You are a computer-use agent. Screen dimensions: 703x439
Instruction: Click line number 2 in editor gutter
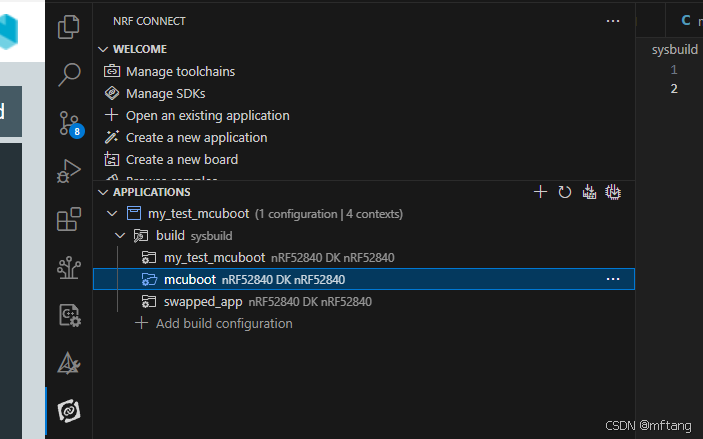coord(674,89)
